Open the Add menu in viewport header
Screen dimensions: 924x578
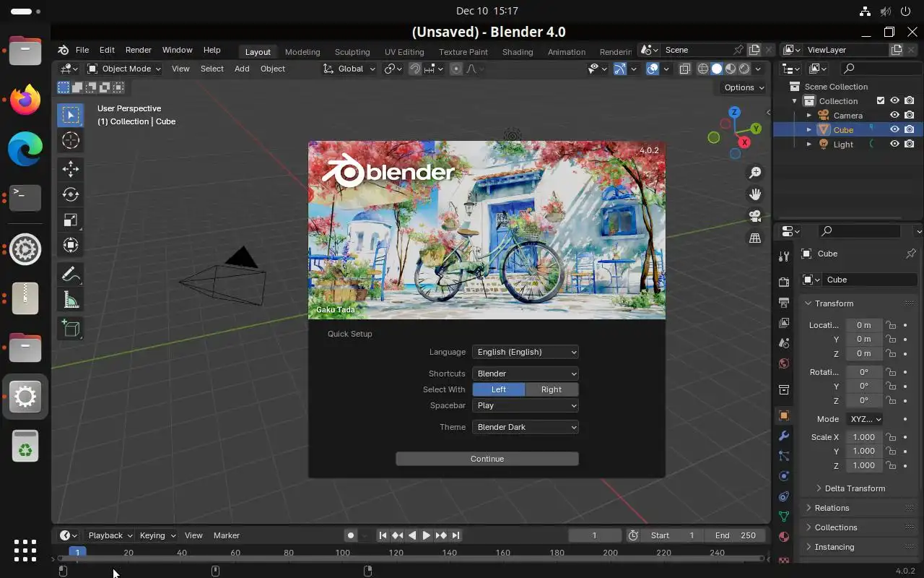[242, 69]
